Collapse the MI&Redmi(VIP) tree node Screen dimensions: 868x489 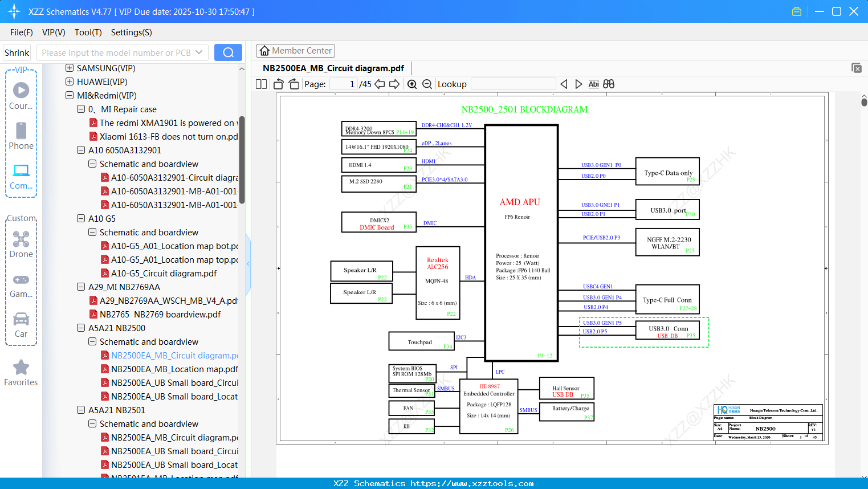click(70, 95)
